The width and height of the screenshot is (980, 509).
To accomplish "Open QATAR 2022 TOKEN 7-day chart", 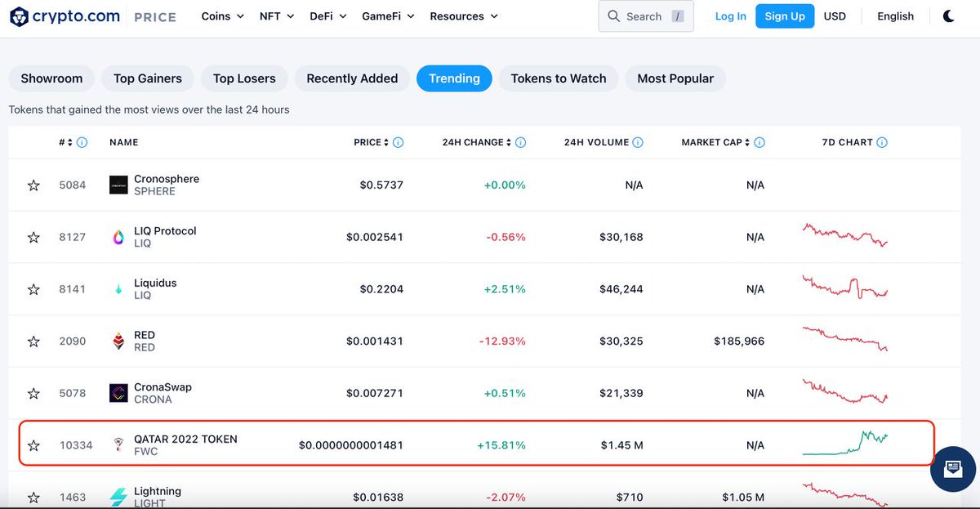I will point(845,442).
